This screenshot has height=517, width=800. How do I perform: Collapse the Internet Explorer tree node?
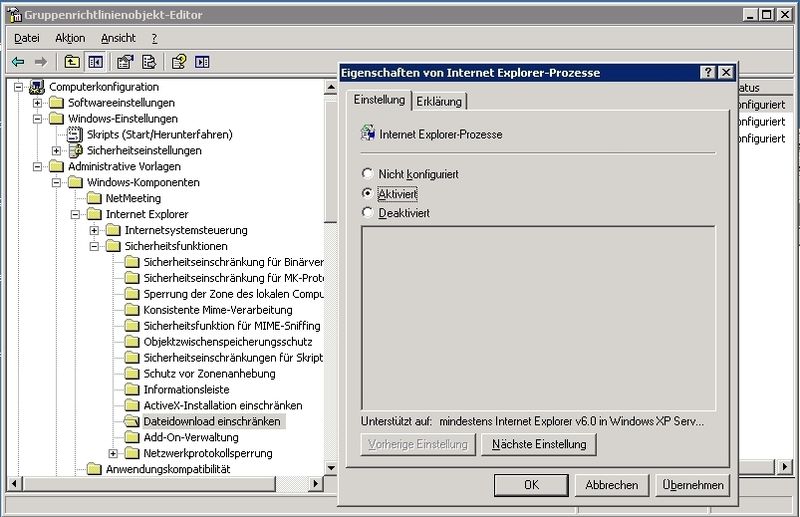click(x=75, y=214)
